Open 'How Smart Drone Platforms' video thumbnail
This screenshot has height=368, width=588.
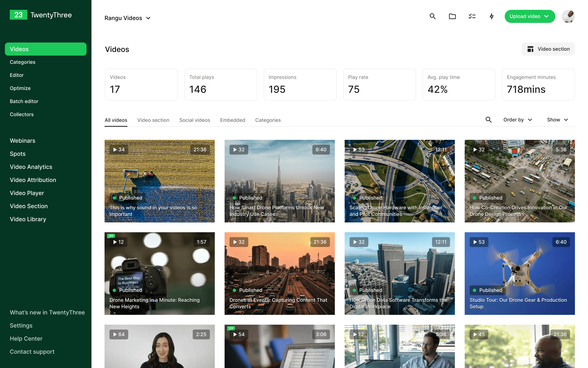pyautogui.click(x=280, y=181)
